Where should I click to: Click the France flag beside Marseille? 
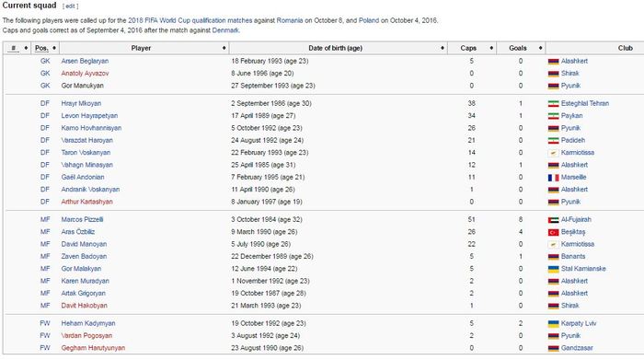pos(553,178)
